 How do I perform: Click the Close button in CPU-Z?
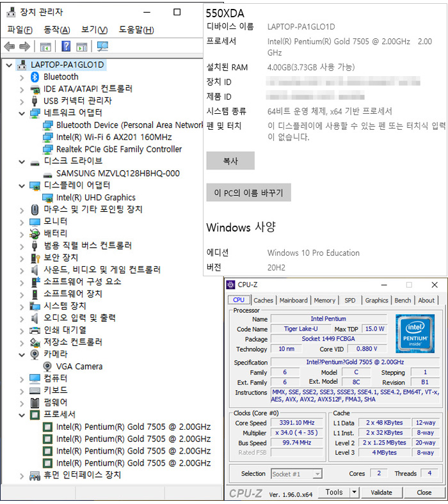424,492
